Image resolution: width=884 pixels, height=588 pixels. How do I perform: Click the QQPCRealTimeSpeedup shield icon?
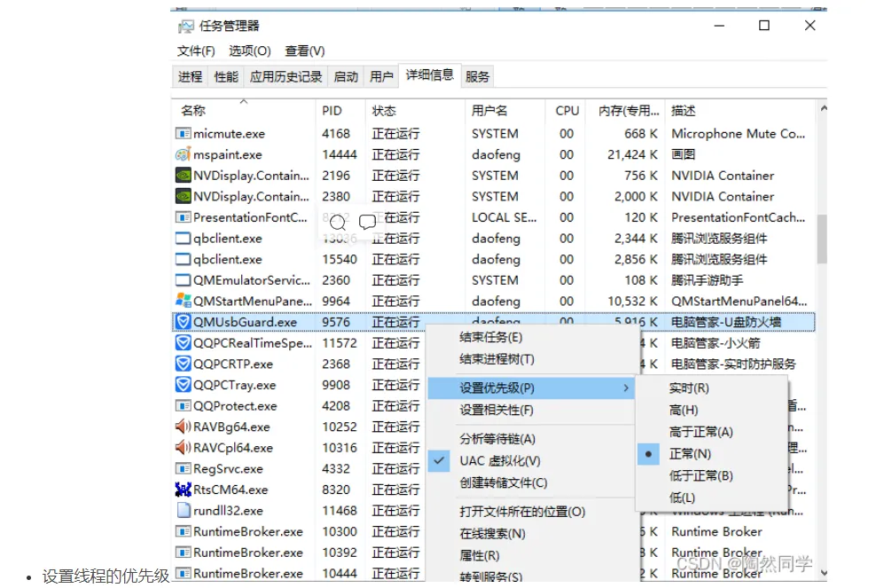pos(183,342)
